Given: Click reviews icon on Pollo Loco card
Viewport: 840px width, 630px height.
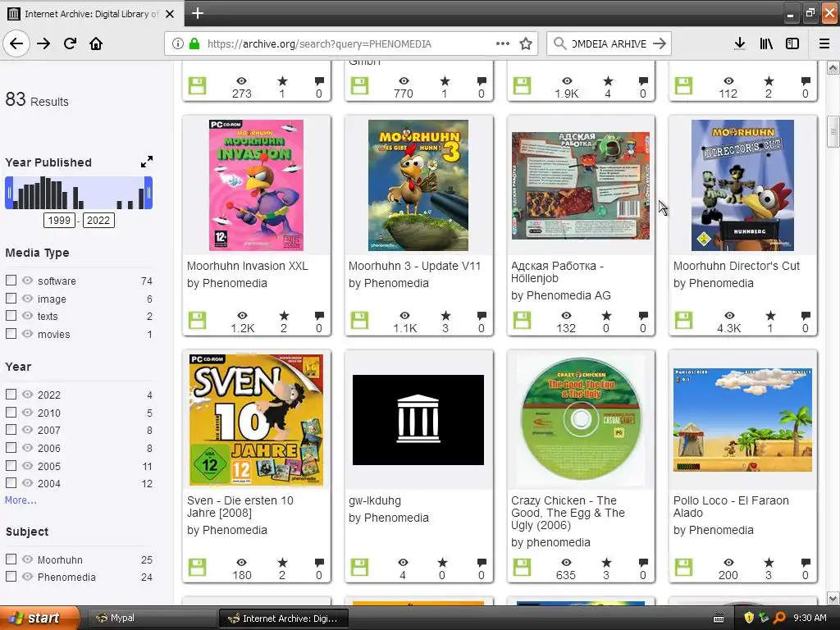Looking at the screenshot, I should 806,563.
